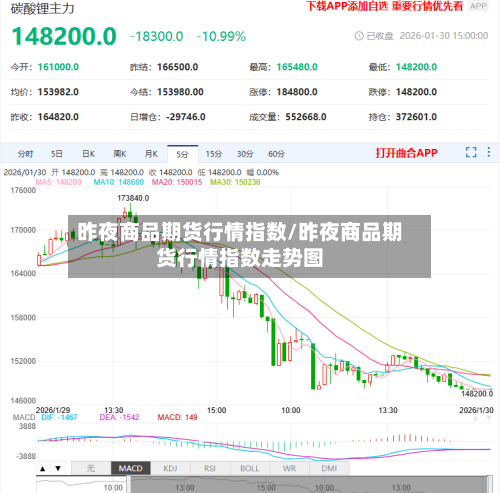
Task: Click the 148200.0 low label on chart
Action: (x=477, y=394)
